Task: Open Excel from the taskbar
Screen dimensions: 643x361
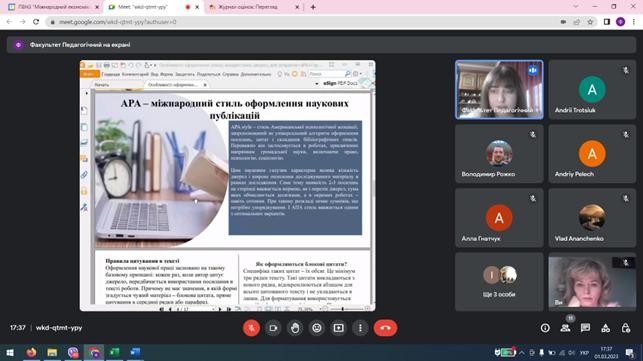Action: 114,352
